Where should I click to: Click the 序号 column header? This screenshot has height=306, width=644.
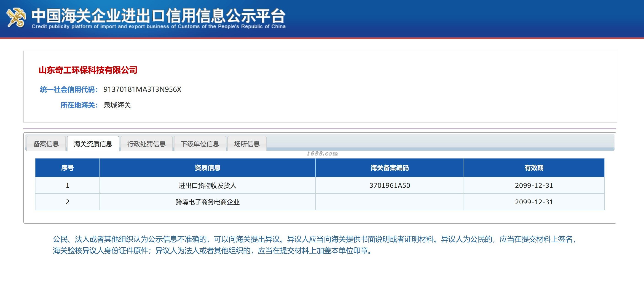(x=67, y=168)
